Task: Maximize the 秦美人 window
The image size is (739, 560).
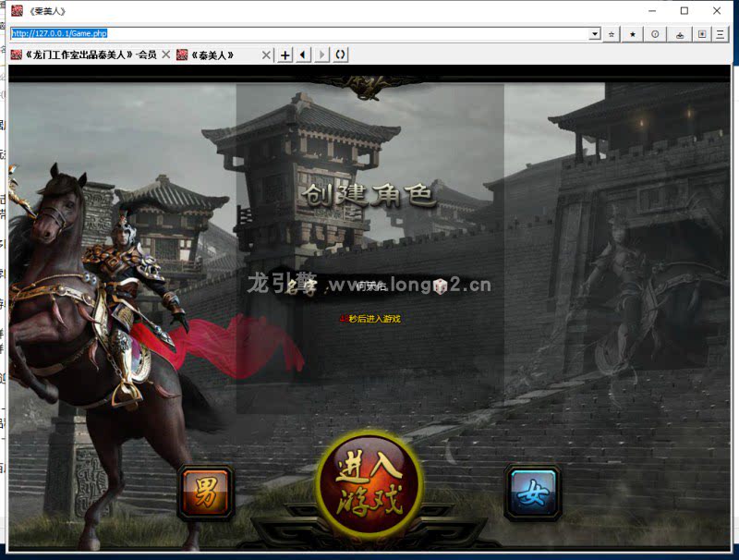Action: coord(684,11)
